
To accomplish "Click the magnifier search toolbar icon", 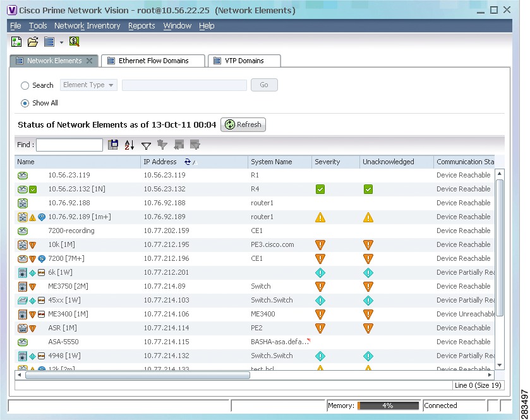I will tap(74, 42).
